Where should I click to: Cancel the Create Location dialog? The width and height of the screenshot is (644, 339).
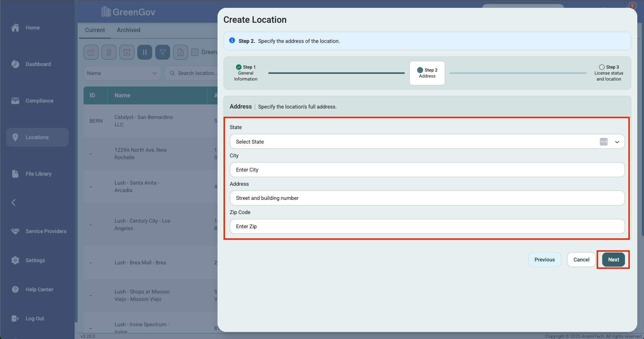click(581, 260)
